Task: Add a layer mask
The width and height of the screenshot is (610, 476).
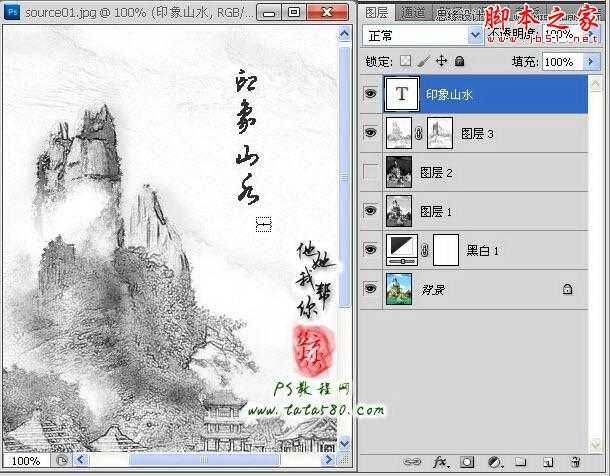Action: coord(467,462)
